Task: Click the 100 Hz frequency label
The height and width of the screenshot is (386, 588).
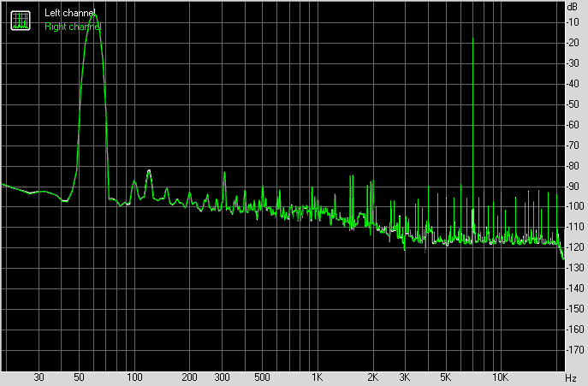Action: (x=134, y=377)
